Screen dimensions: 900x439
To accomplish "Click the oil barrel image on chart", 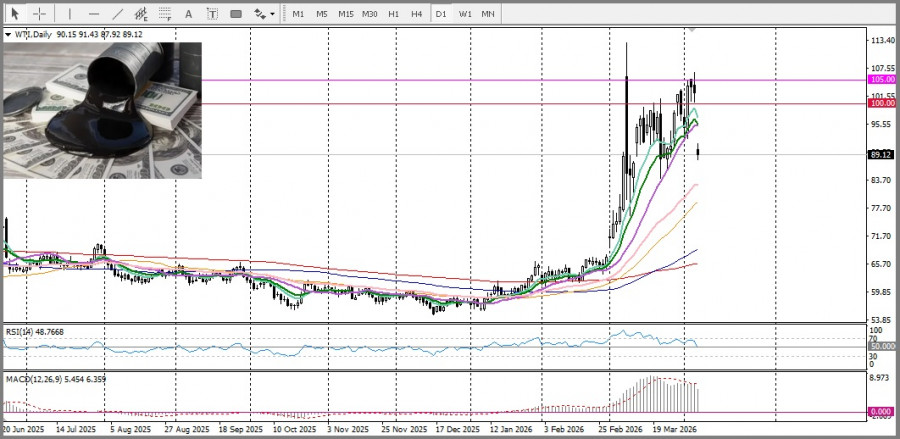I will tap(103, 110).
